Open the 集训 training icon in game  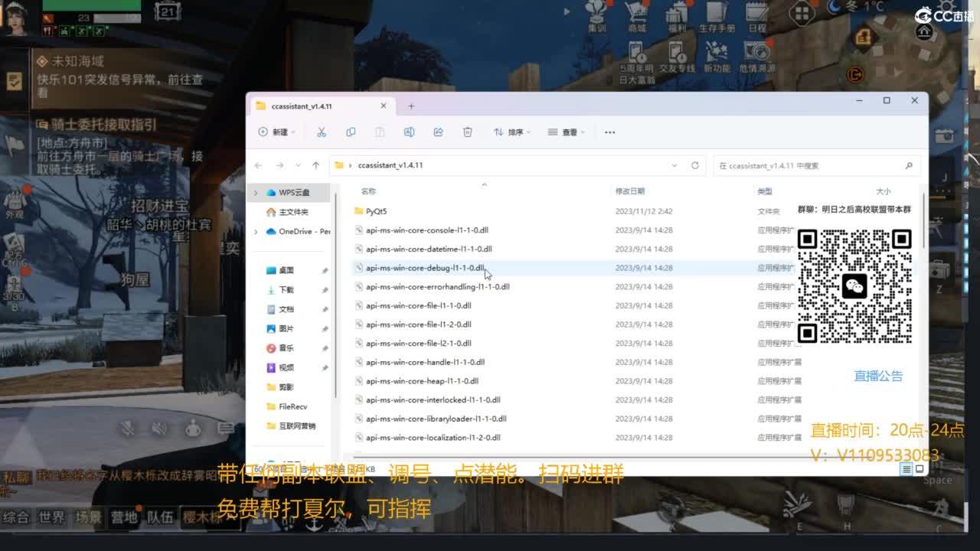(597, 15)
